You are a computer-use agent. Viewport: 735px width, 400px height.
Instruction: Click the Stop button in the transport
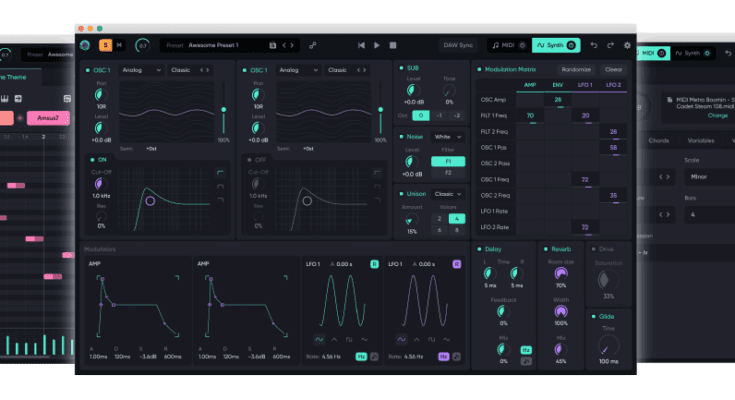(393, 45)
